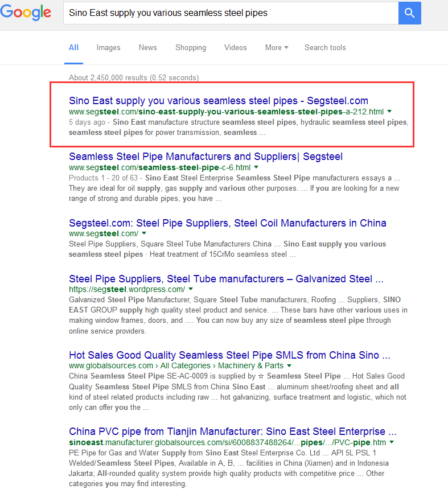This screenshot has height=489, width=448.
Task: Switch to the Images tab
Action: 108,48
